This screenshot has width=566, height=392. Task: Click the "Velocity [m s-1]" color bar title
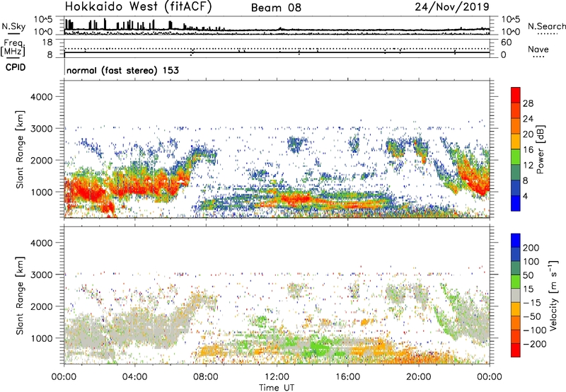click(553, 295)
